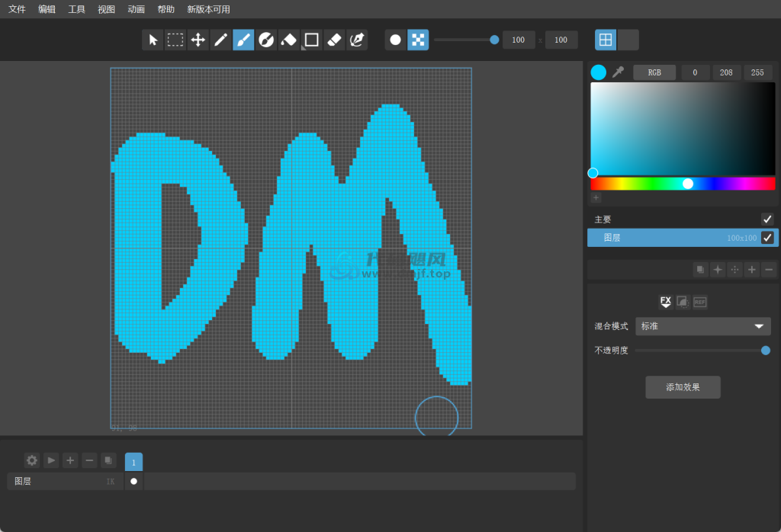The image size is (781, 532).
Task: Open the 编辑 menu
Action: [x=47, y=9]
